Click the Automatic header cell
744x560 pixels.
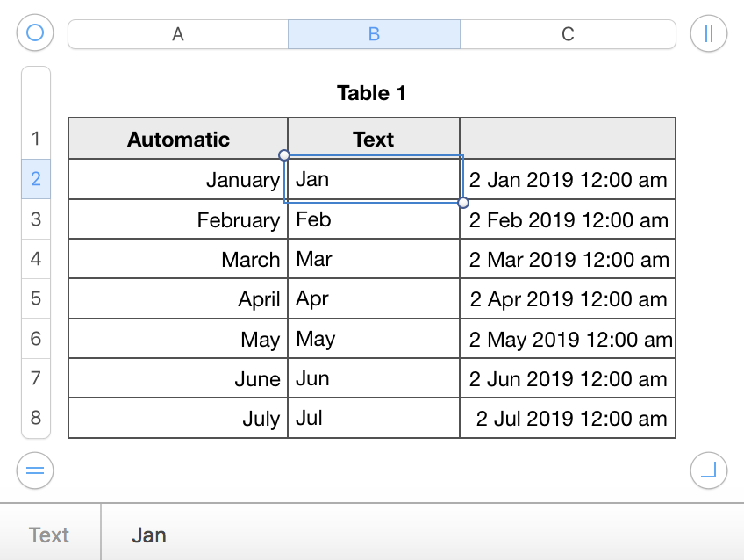(178, 139)
